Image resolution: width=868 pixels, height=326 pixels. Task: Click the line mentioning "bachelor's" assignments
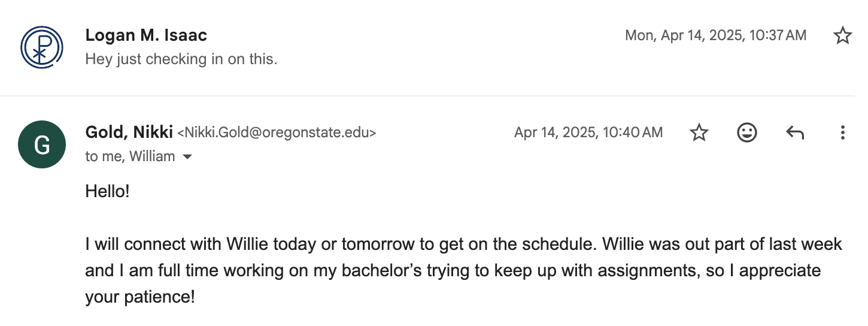(x=452, y=271)
